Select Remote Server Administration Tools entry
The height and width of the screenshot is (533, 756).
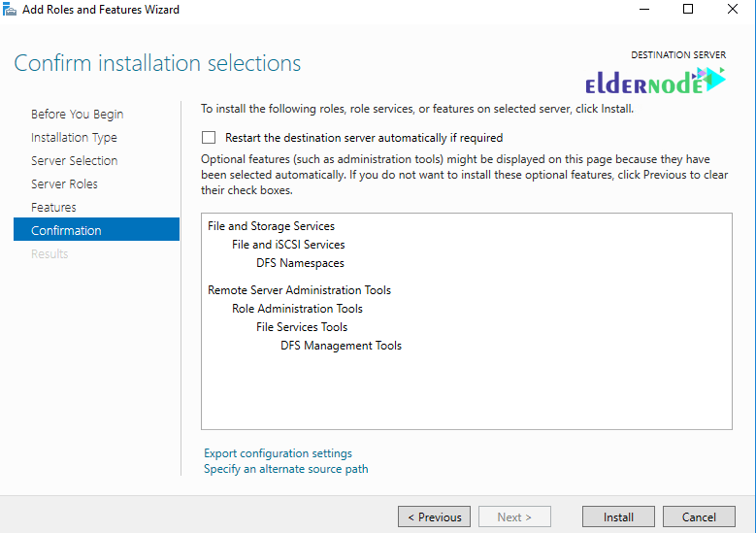coord(299,290)
